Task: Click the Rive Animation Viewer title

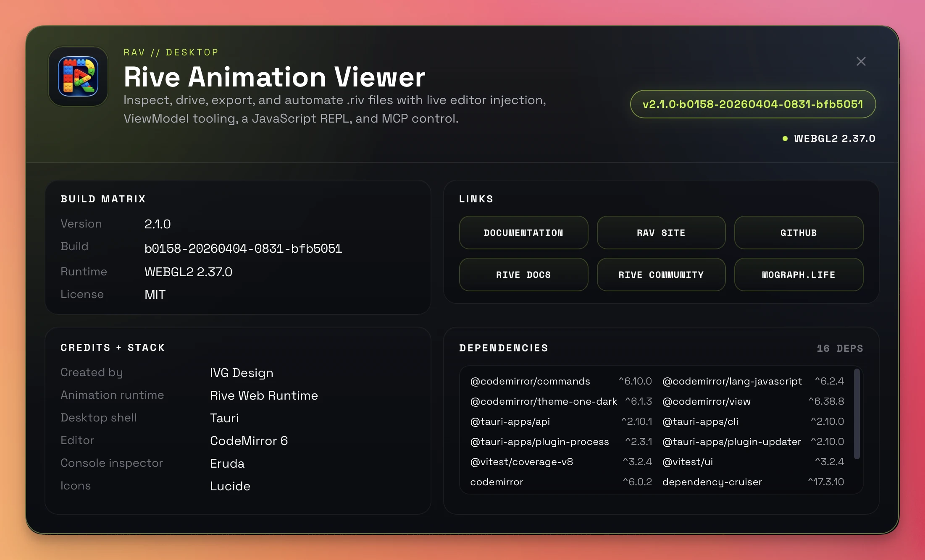Action: click(274, 77)
